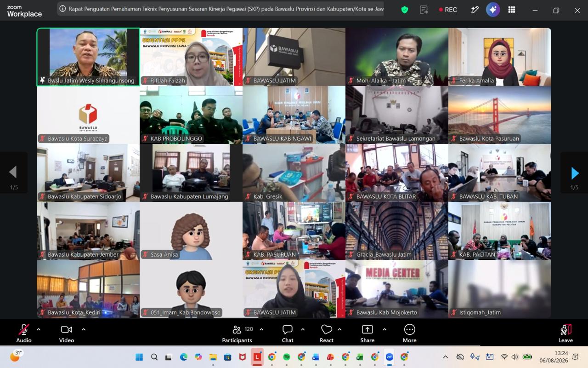The width and height of the screenshot is (588, 368).
Task: Click name label Kab. Gresik
Action: pos(268,196)
